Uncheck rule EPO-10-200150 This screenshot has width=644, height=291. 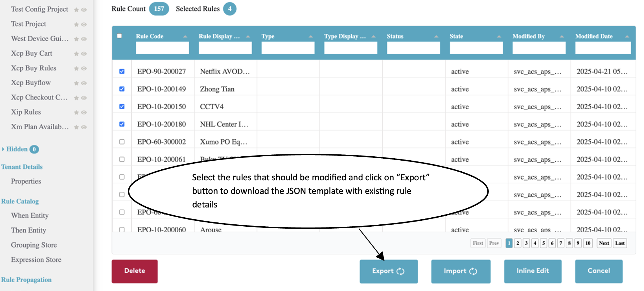point(122,106)
